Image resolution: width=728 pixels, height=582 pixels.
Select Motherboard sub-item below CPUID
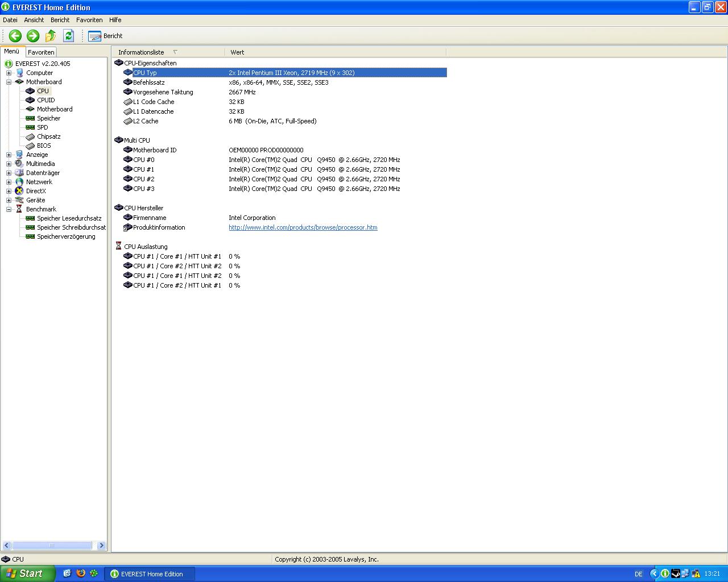click(x=55, y=109)
